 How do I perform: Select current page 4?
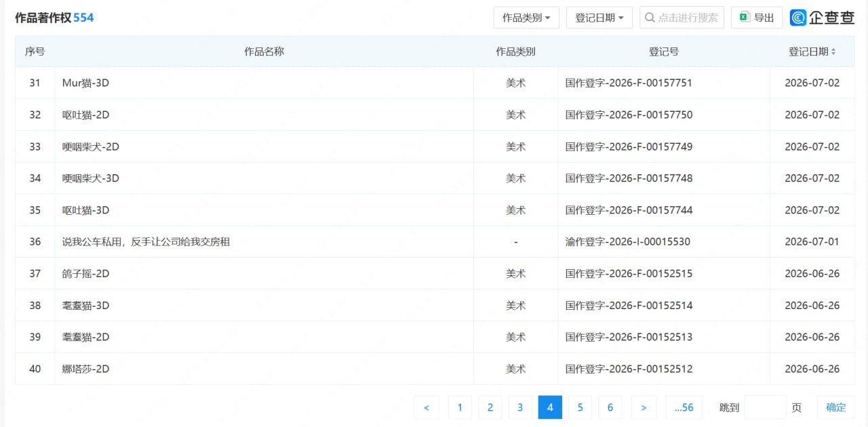tap(550, 407)
